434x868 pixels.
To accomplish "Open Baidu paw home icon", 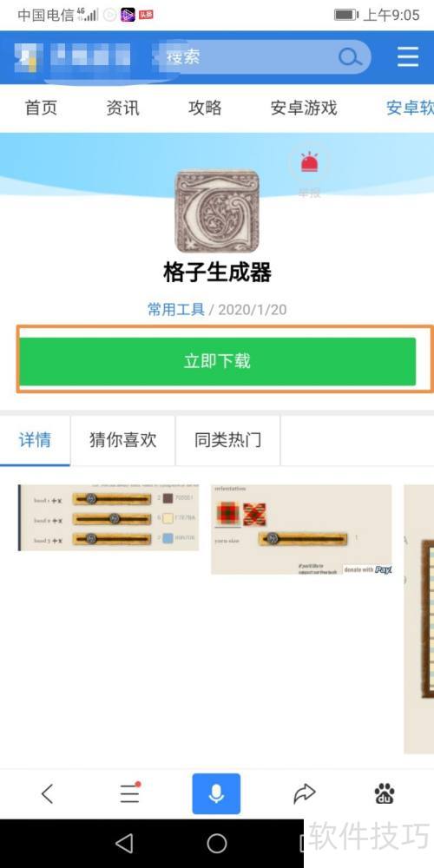I will pos(385,794).
